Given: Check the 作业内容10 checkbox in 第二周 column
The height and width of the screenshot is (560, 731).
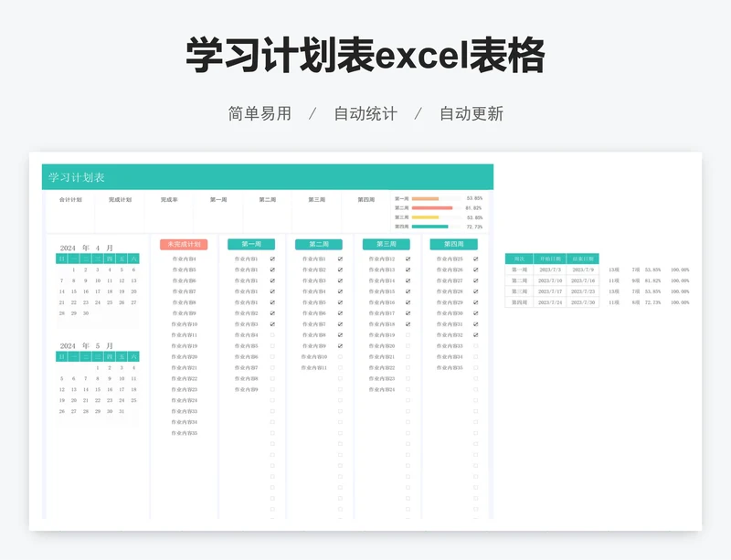Looking at the screenshot, I should coord(340,356).
